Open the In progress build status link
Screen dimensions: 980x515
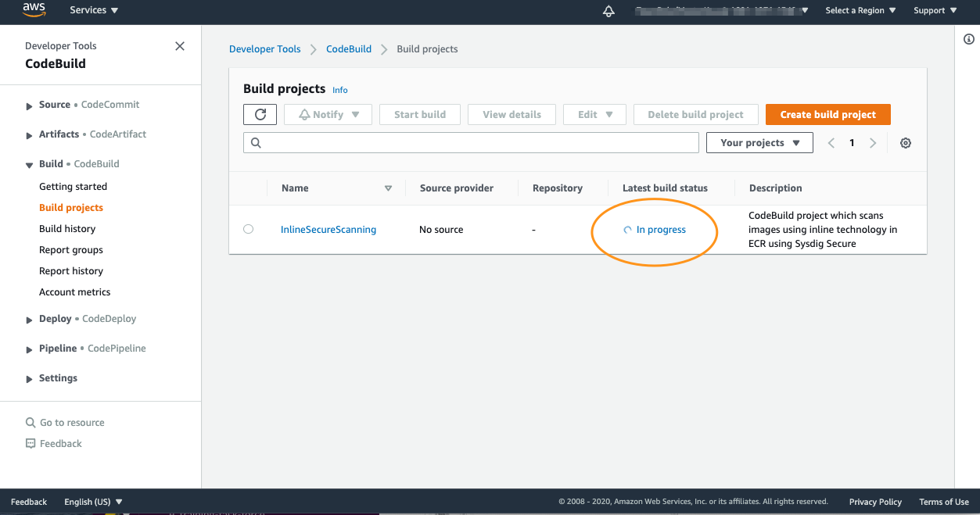pyautogui.click(x=661, y=230)
